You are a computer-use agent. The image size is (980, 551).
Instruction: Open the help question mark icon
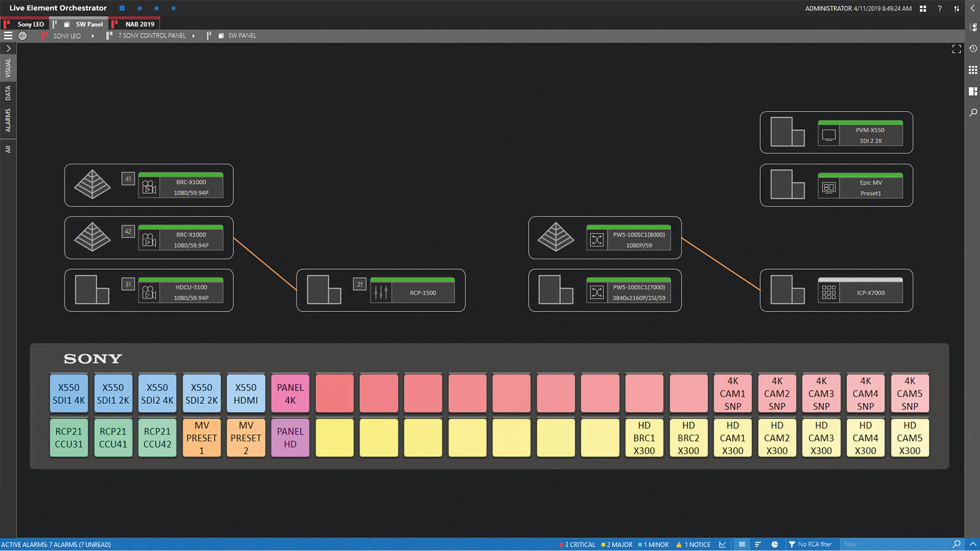940,9
